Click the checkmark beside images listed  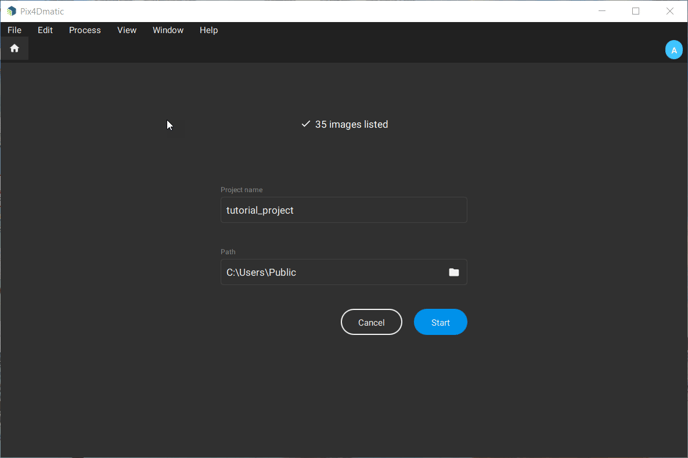[306, 124]
